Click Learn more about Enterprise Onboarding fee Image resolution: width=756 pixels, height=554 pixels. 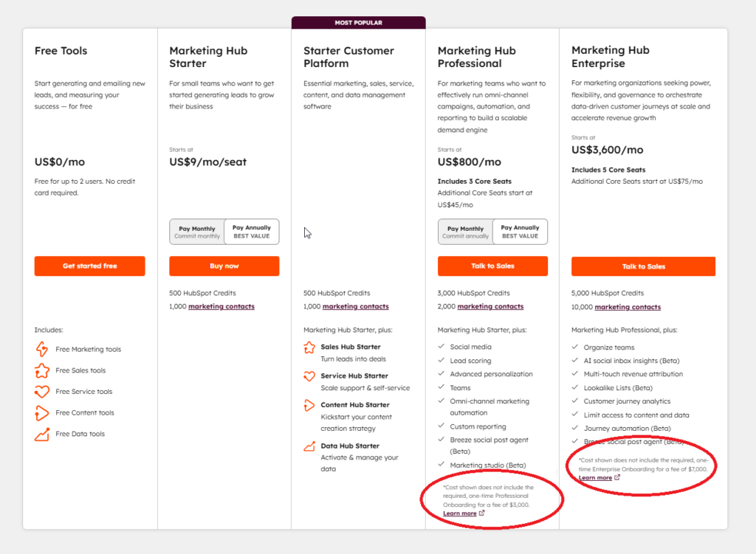pyautogui.click(x=595, y=477)
